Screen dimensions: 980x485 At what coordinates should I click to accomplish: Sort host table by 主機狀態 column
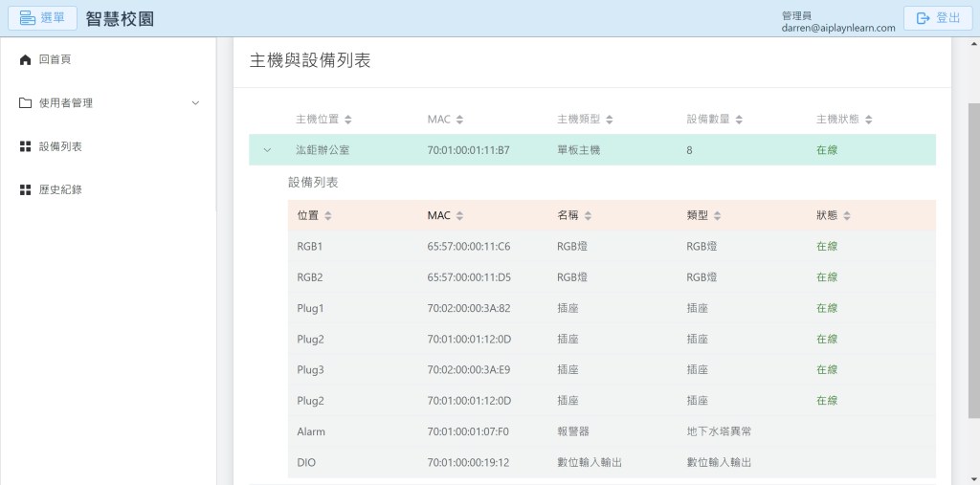(868, 120)
